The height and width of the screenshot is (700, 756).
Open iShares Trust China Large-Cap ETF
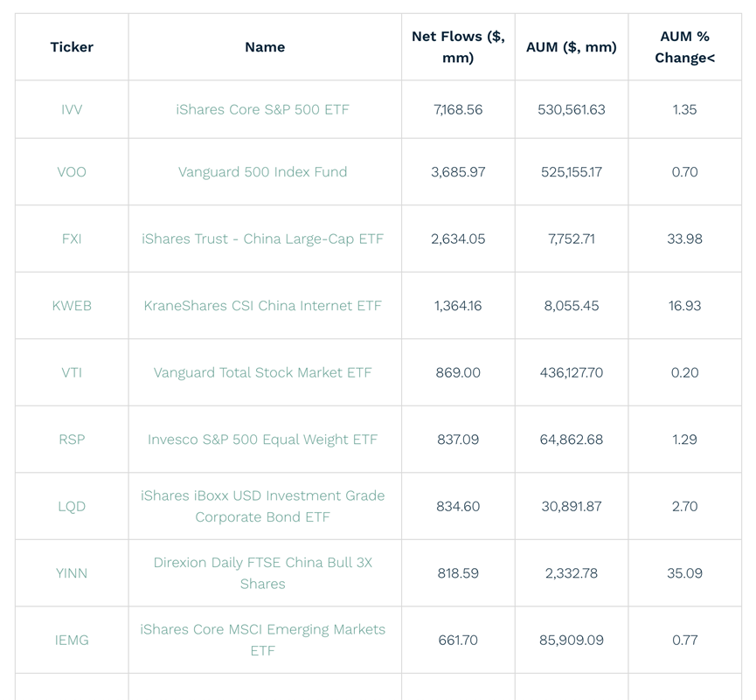click(x=262, y=239)
